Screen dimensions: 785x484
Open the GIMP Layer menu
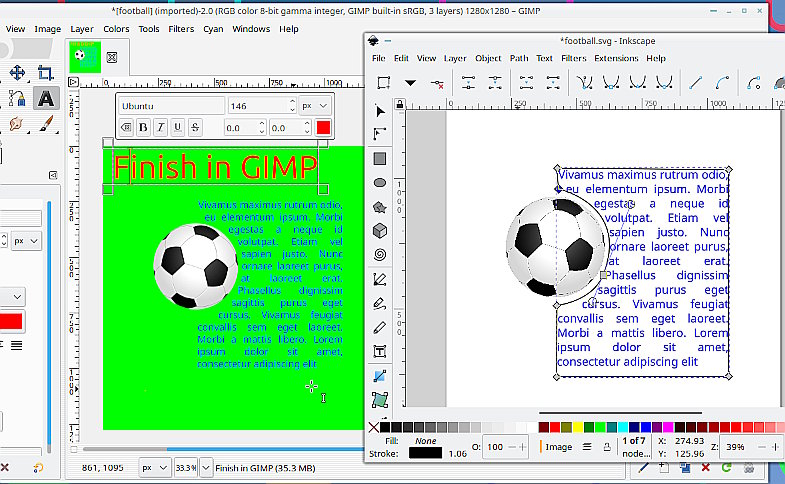point(82,29)
